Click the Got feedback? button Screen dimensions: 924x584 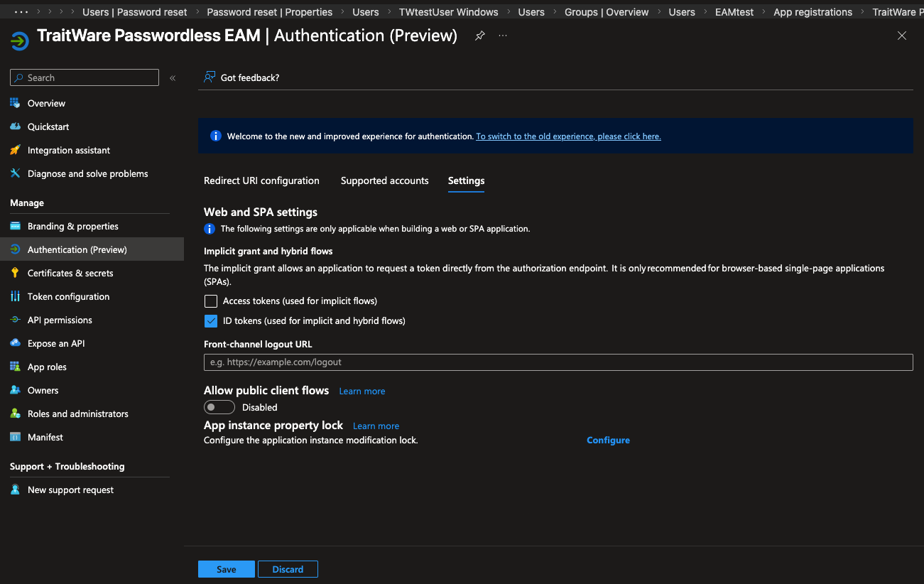tap(241, 77)
